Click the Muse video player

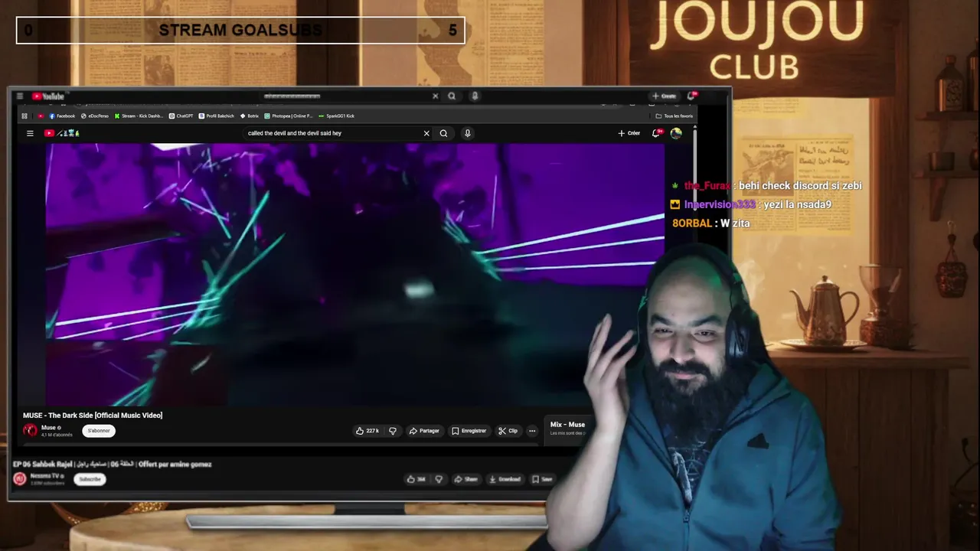(x=355, y=274)
